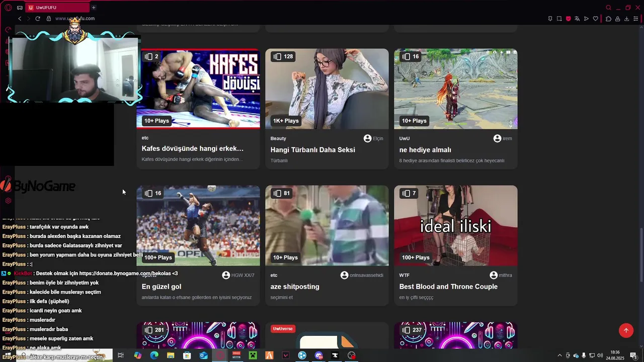Click chat message 'musleradır baba'

point(49,329)
